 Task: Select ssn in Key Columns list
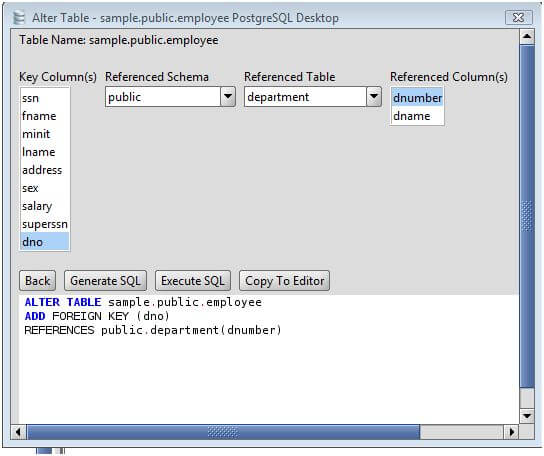pos(45,98)
